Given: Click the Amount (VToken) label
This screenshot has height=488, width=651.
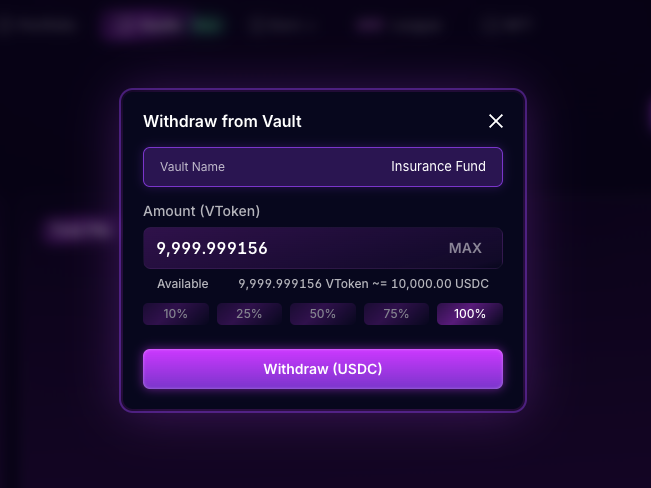Looking at the screenshot, I should point(202,211).
